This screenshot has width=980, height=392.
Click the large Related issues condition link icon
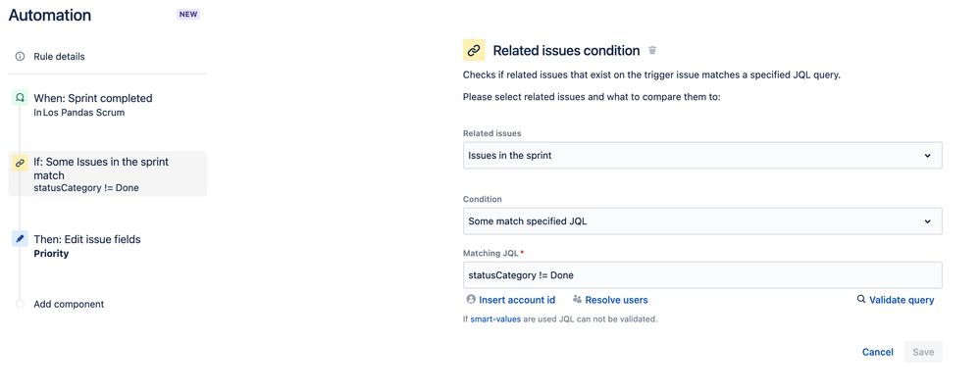tap(474, 50)
